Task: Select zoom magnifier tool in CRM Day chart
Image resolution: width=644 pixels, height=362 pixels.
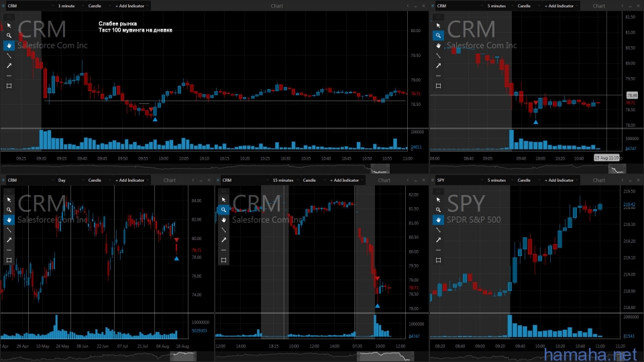Action: point(9,210)
